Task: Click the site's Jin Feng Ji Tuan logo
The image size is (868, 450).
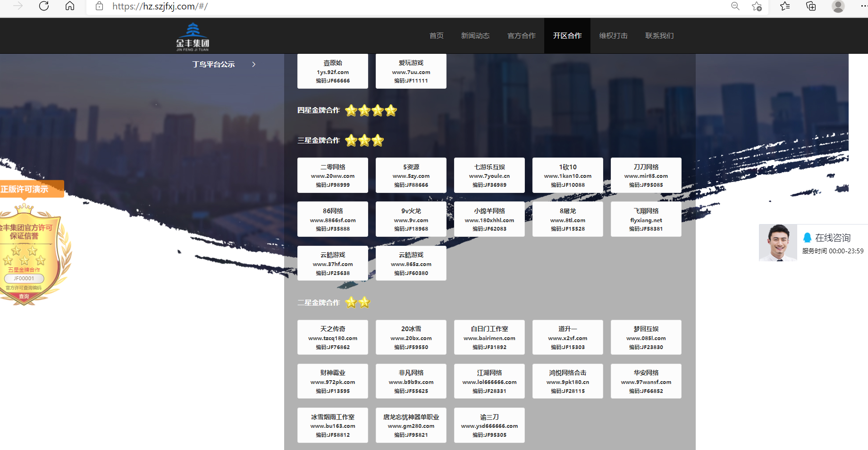Action: [x=193, y=36]
